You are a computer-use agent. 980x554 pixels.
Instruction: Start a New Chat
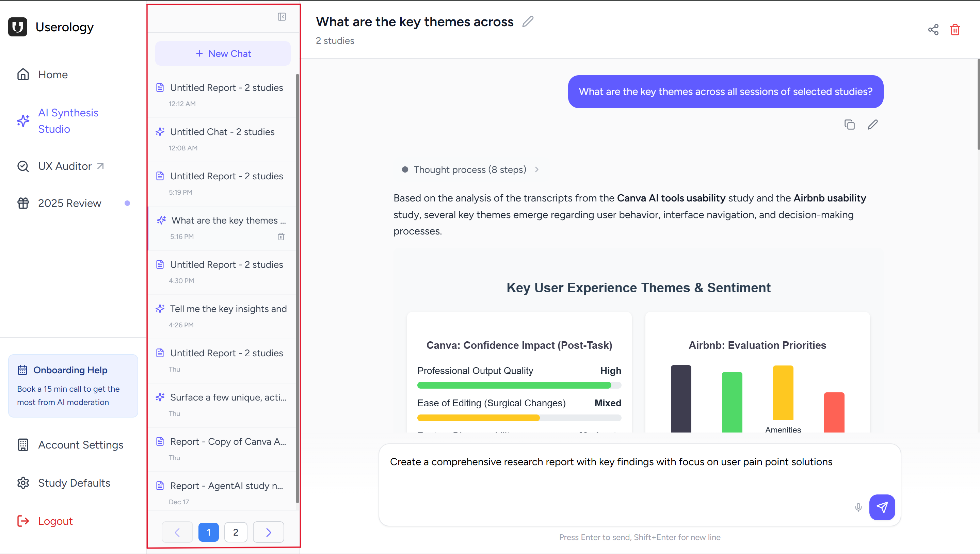pyautogui.click(x=223, y=53)
